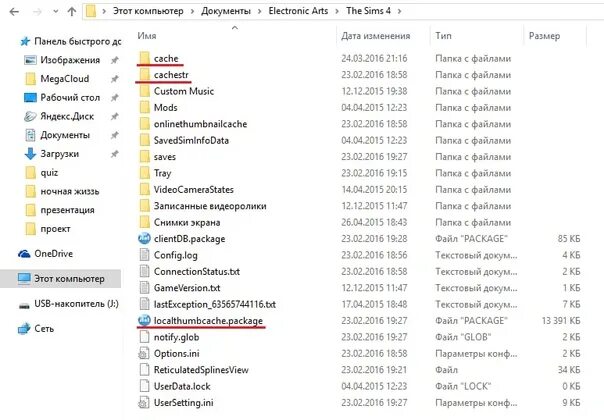Select the Custom Music folder icon

pos(144,91)
